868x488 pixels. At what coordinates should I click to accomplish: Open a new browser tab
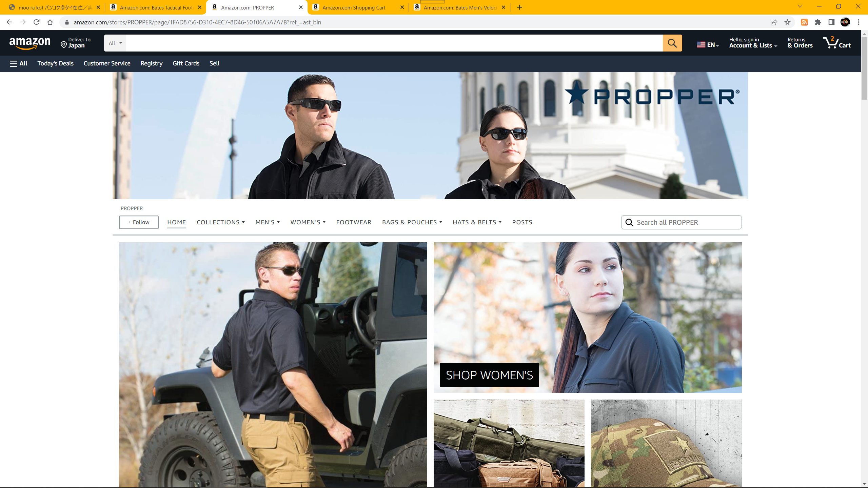coord(519,7)
